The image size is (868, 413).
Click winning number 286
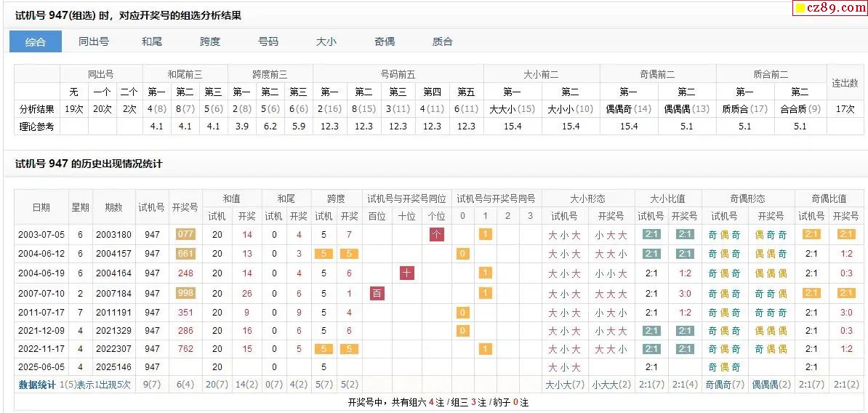coord(185,331)
